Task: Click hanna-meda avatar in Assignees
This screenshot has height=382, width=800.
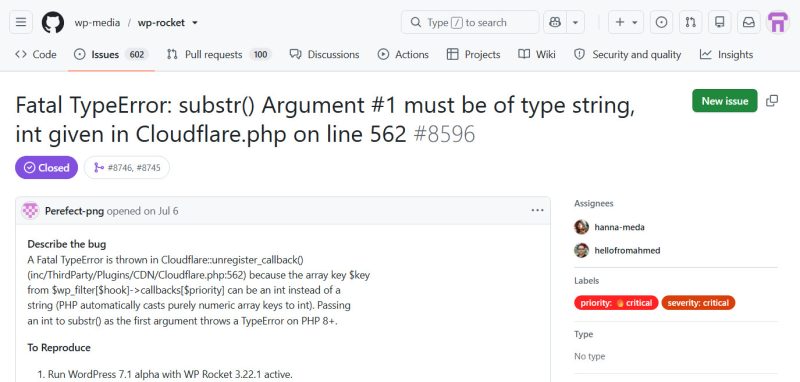Action: click(581, 227)
